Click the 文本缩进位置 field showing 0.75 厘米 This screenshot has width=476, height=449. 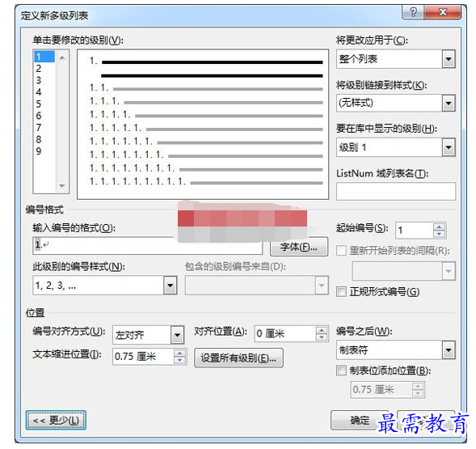pos(143,357)
